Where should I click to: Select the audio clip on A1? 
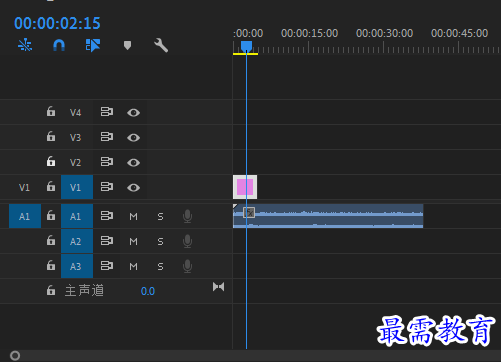(x=328, y=216)
